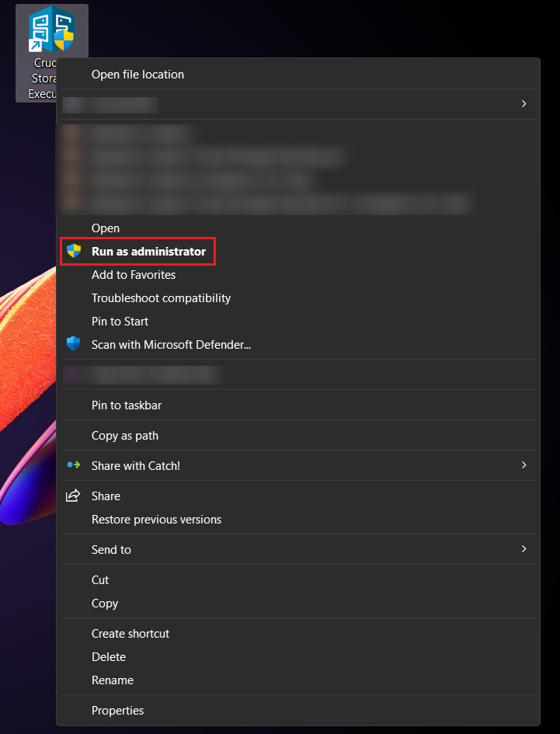This screenshot has width=560, height=734.
Task: Expand the Send to submenu chevron
Action: tap(524, 548)
